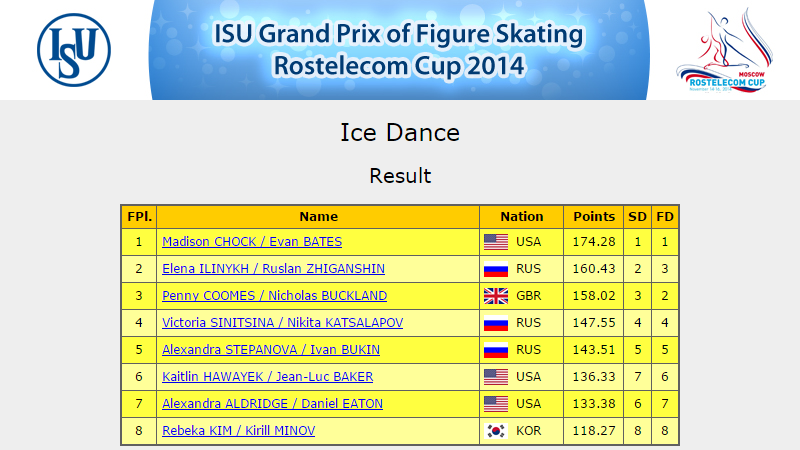
Task: Click the British flag next to GBR
Action: 496,296
